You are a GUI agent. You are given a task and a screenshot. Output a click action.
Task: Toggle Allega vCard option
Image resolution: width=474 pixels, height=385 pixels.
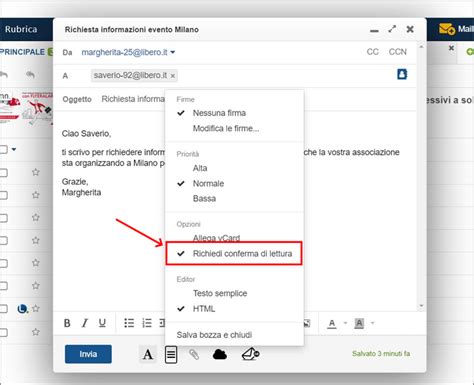click(216, 237)
